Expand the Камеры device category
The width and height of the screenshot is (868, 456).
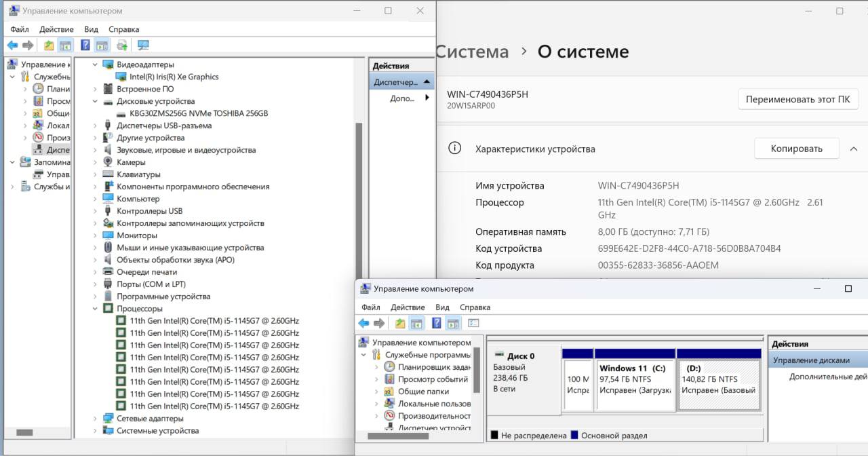pos(95,162)
